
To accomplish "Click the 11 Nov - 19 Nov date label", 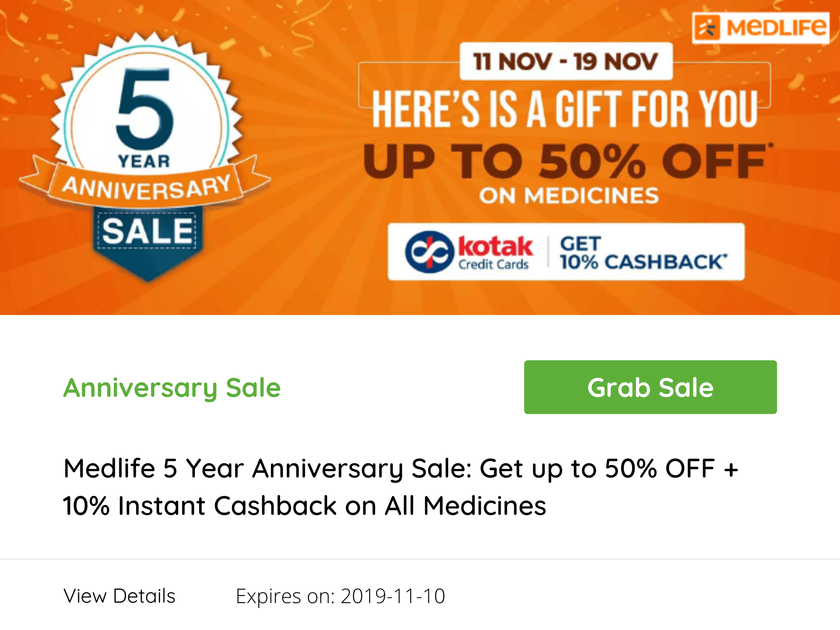I will point(566,61).
